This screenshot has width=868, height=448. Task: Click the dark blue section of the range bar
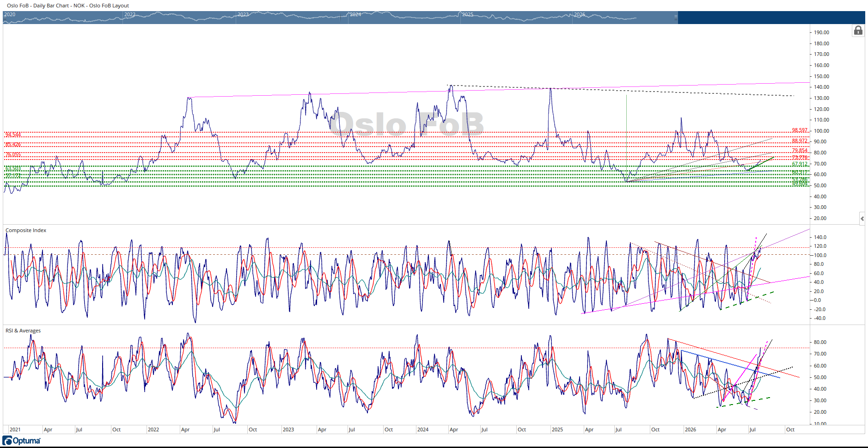pos(771,18)
